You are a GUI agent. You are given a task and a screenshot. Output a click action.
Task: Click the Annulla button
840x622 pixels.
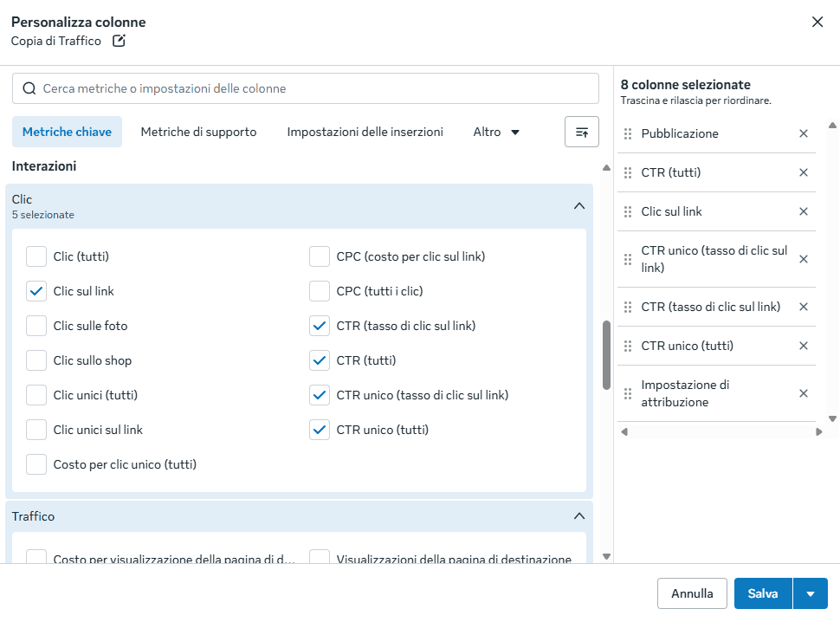(x=692, y=593)
